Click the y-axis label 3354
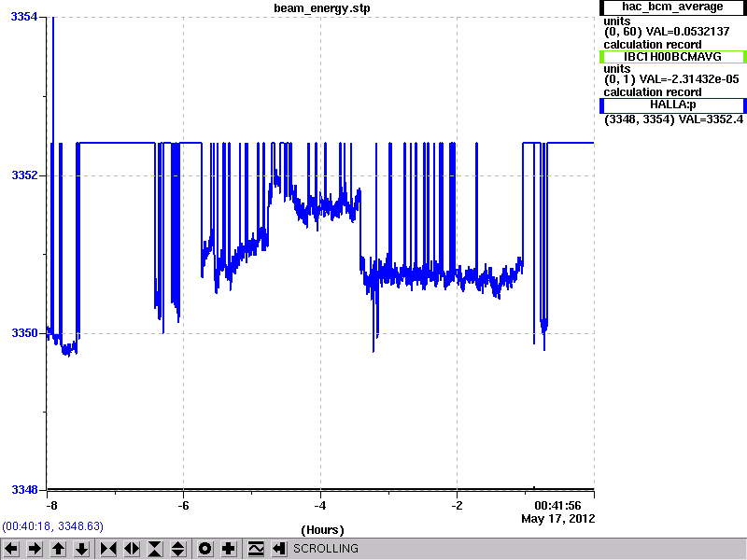The height and width of the screenshot is (560, 747). (24, 17)
